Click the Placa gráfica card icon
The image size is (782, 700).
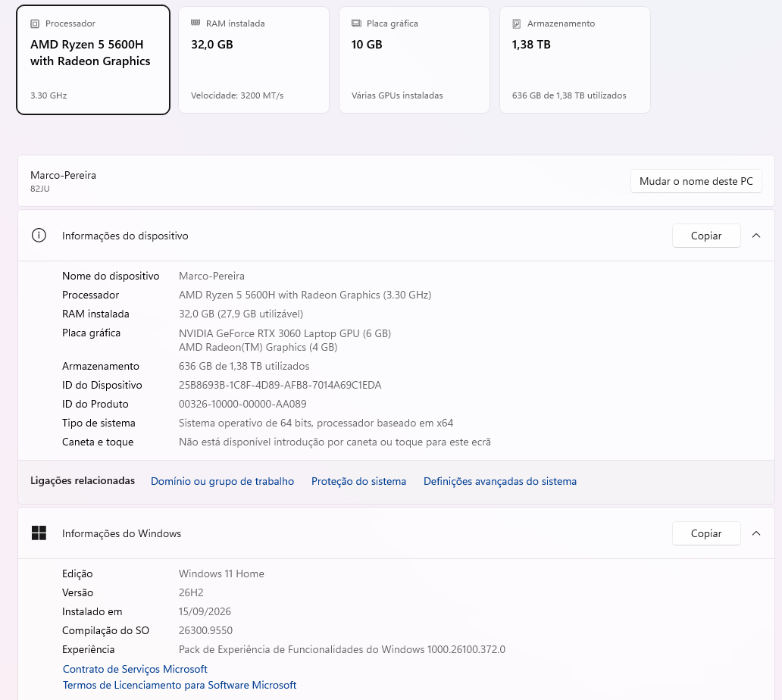pos(356,23)
